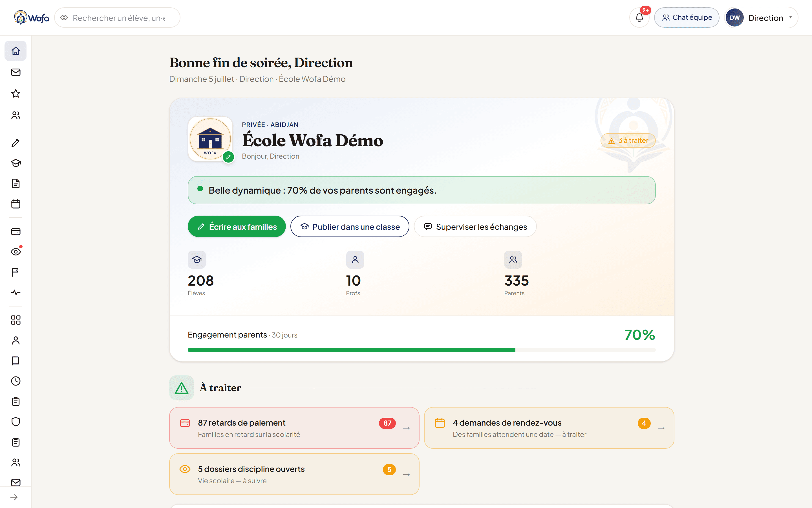Open the graduation cap classes sidebar icon
The height and width of the screenshot is (508, 812).
click(16, 163)
